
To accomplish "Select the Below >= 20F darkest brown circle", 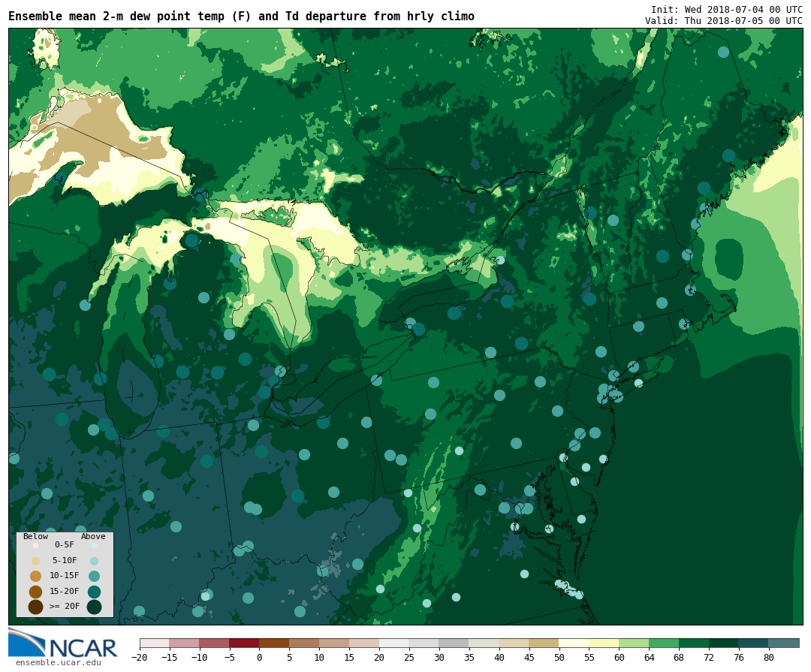I will tap(35, 607).
